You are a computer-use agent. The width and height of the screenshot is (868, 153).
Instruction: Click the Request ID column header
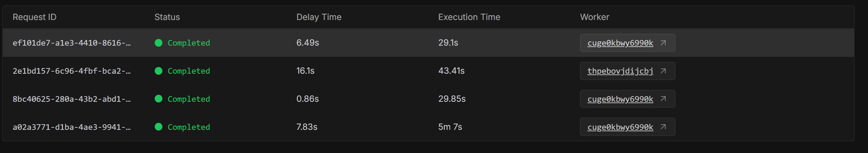[35, 17]
